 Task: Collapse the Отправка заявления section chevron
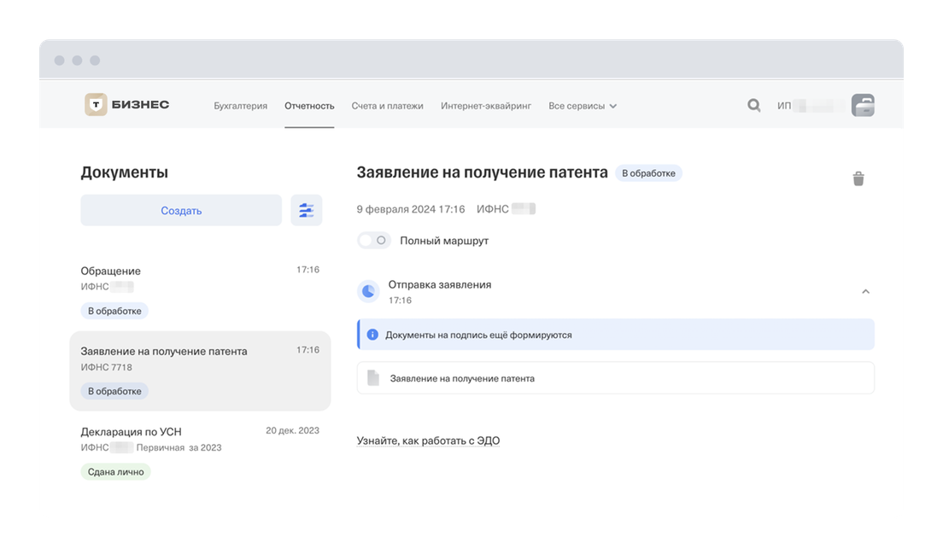click(865, 292)
